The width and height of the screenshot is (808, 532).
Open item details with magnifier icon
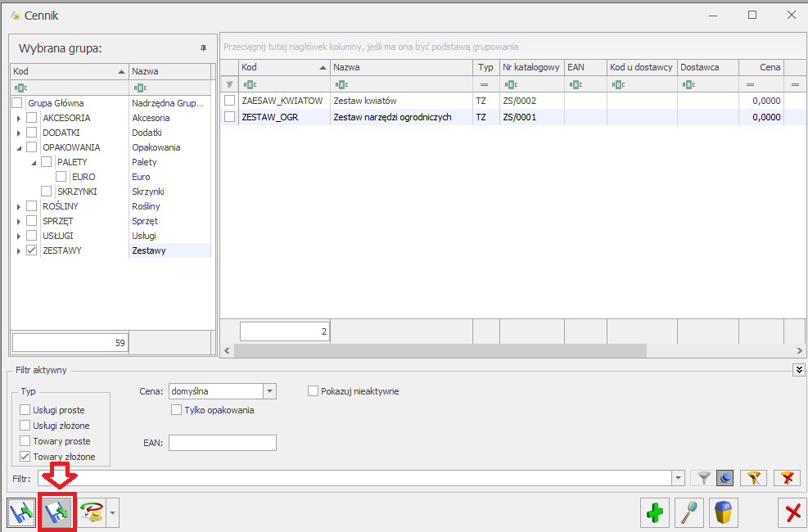689,513
